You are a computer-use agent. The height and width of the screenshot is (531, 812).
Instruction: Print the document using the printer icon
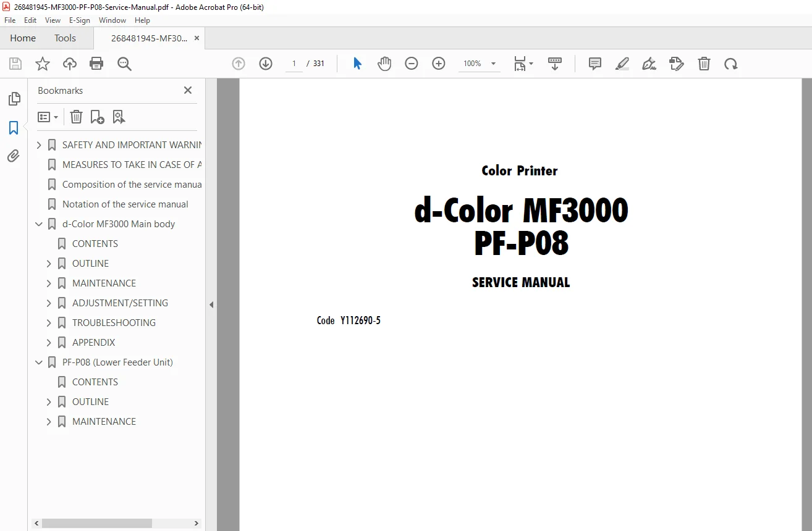(96, 64)
